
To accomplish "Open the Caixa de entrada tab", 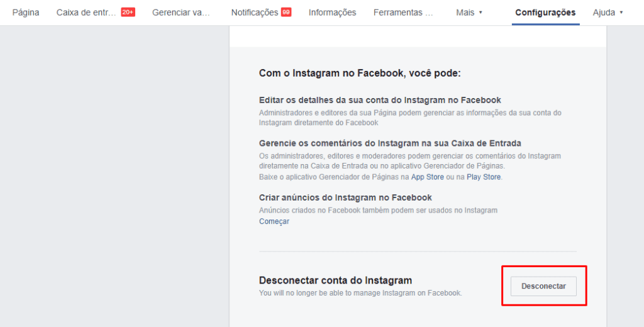I will click(x=87, y=13).
